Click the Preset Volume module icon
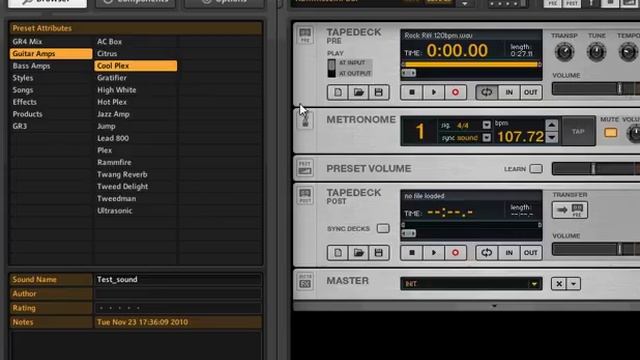This screenshot has width=640, height=360. (305, 168)
